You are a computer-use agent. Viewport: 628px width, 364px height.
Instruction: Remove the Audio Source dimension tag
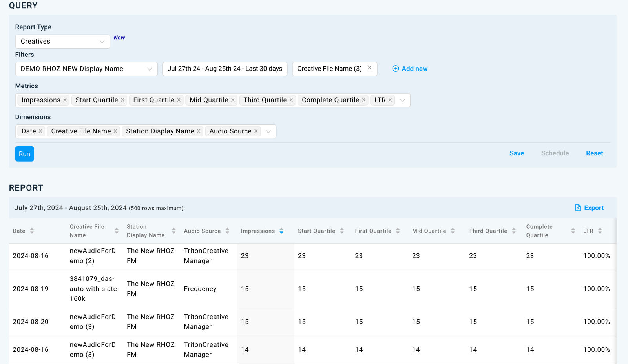point(256,131)
